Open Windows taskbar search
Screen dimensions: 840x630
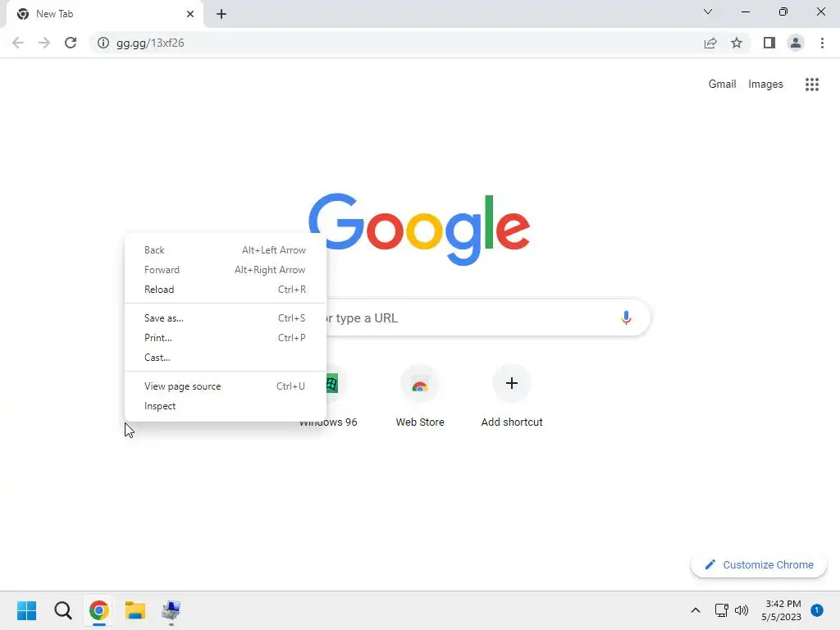[62, 610]
